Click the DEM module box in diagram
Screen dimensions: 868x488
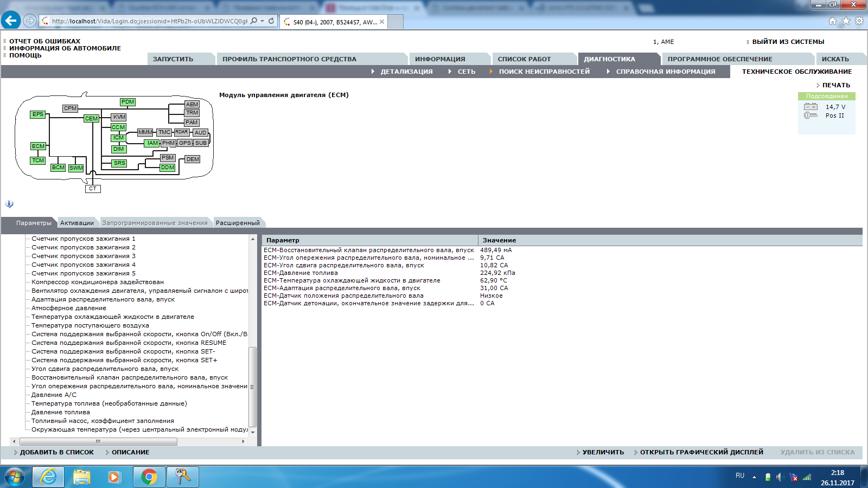point(193,159)
